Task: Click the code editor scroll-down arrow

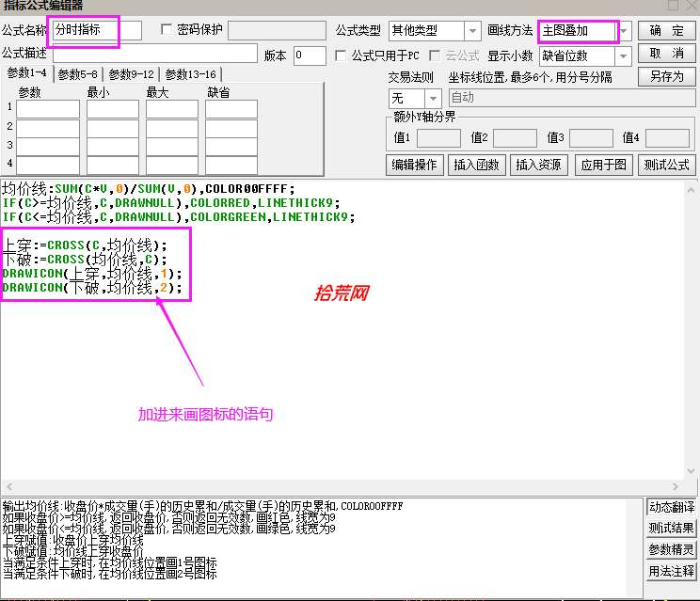Action: 691,470
